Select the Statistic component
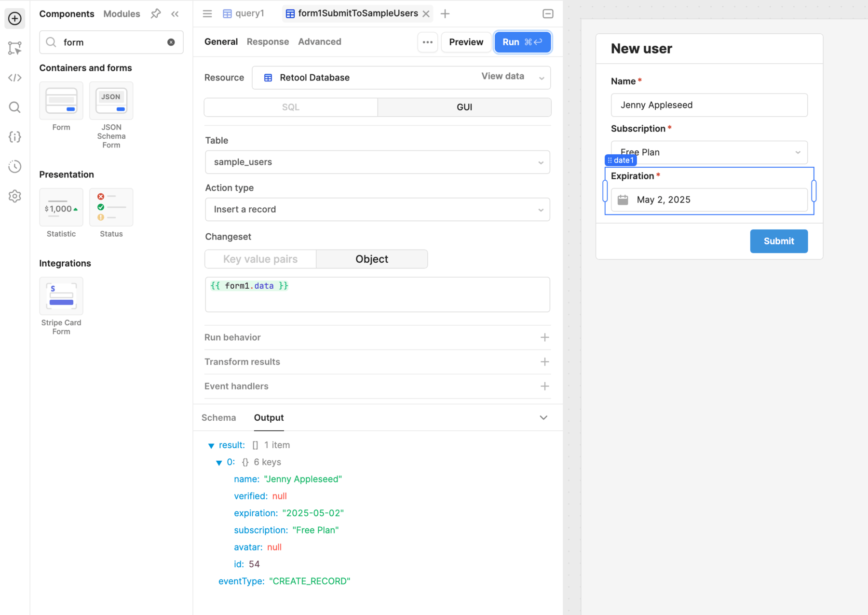The height and width of the screenshot is (615, 868). 61,207
